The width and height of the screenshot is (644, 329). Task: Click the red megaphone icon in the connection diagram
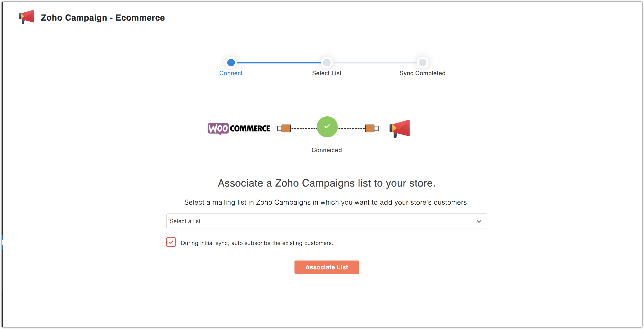(x=399, y=128)
